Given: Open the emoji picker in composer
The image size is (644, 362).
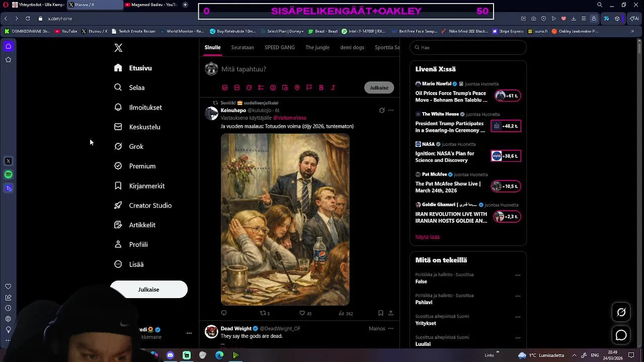Looking at the screenshot, I should 273,87.
